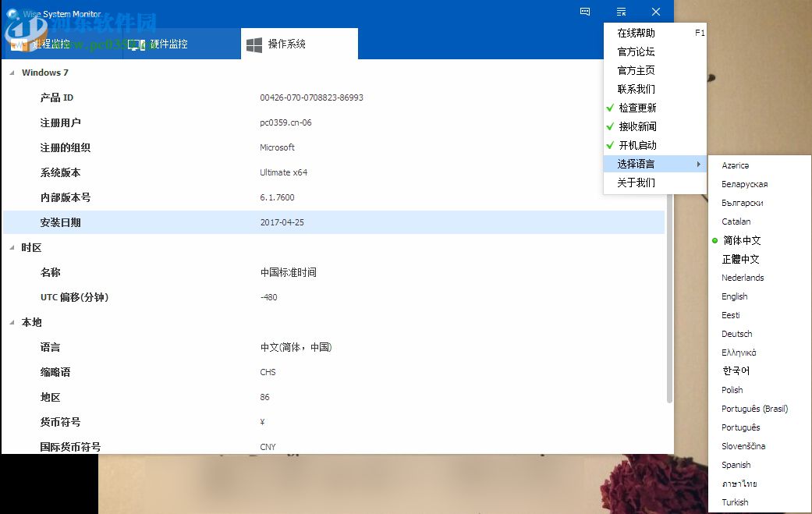Click the green dot next to 简体中文
The height and width of the screenshot is (514, 812).
[715, 240]
